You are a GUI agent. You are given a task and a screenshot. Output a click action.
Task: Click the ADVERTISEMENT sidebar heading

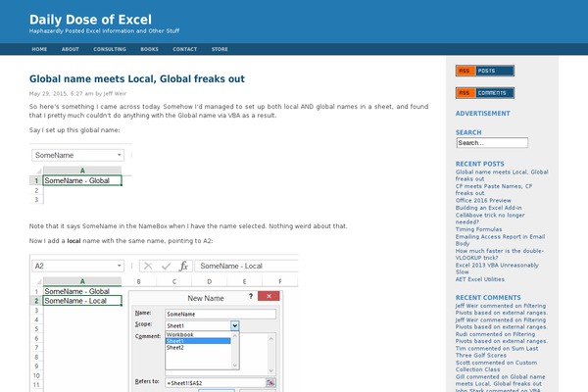482,114
